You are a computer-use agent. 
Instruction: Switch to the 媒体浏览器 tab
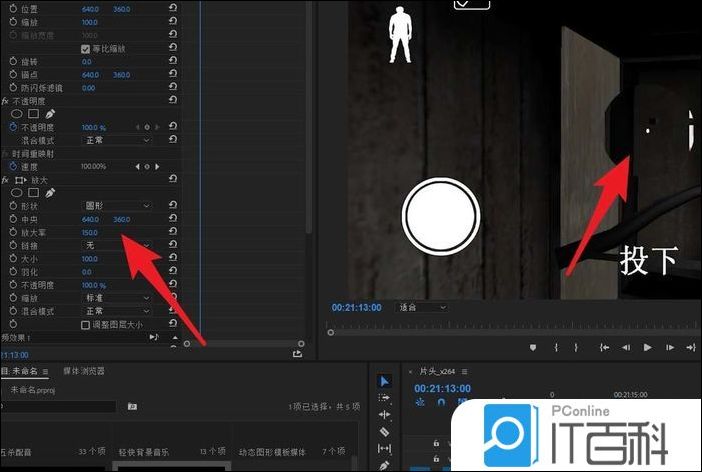click(x=84, y=371)
